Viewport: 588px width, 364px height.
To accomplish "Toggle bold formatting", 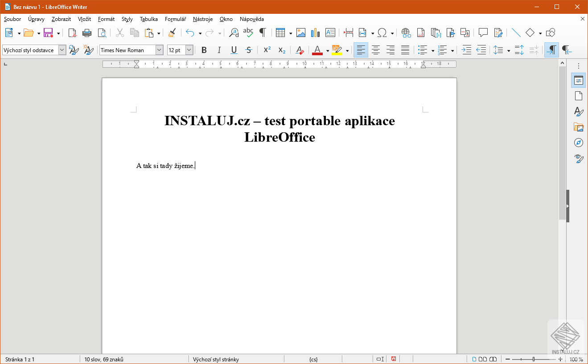I will click(x=204, y=50).
